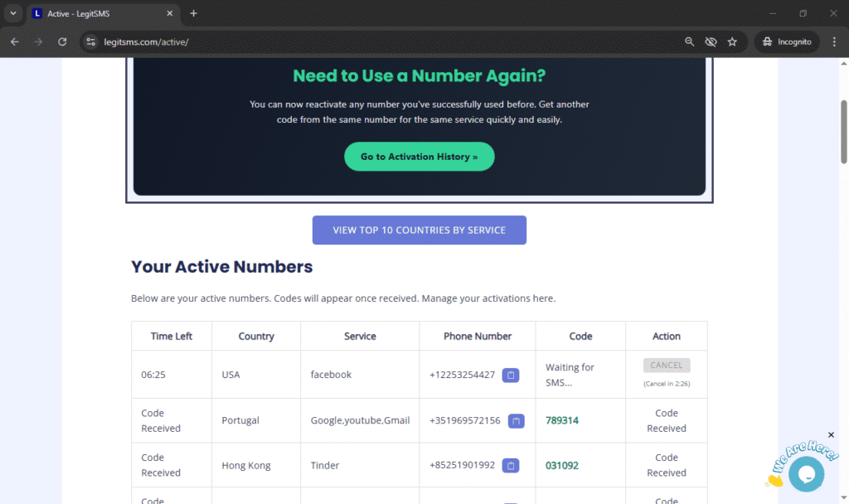Image resolution: width=849 pixels, height=504 pixels.
Task: Open Chrome's three-dot menu
Action: click(x=834, y=41)
